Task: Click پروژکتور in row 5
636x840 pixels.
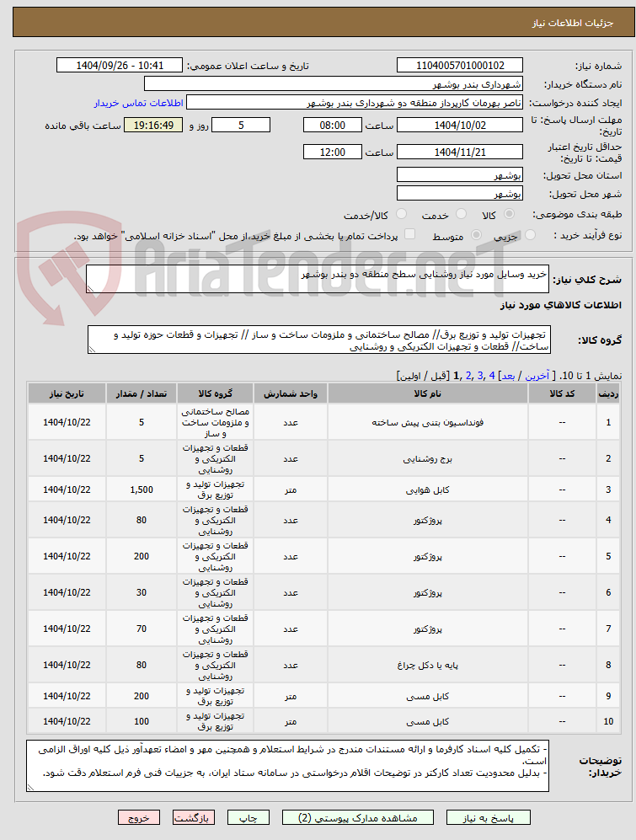Action: pos(428,556)
